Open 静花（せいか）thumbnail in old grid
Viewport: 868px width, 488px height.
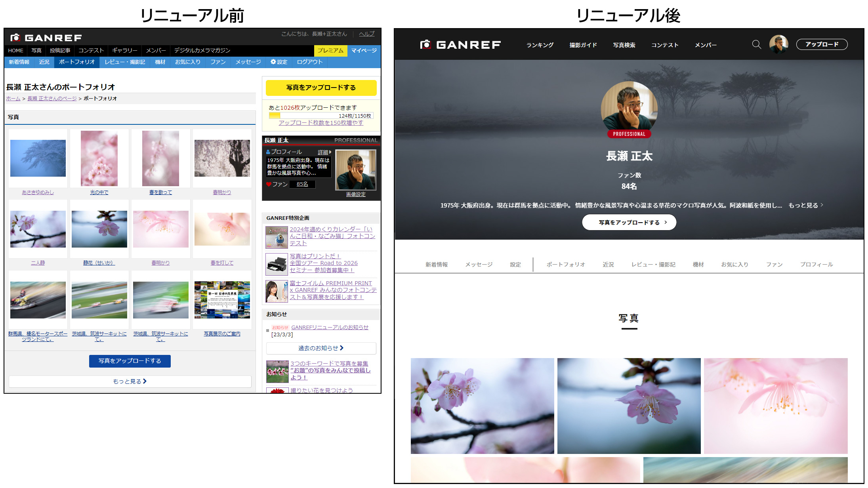(x=99, y=229)
